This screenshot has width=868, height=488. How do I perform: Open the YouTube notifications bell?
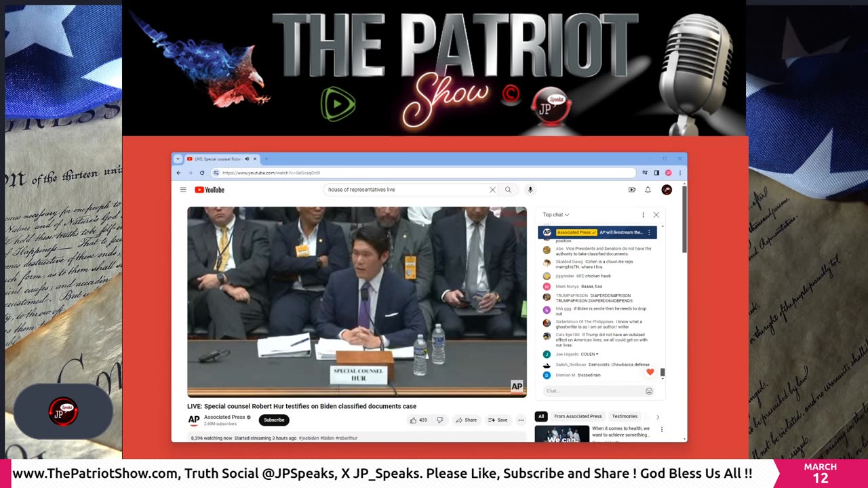pyautogui.click(x=648, y=190)
